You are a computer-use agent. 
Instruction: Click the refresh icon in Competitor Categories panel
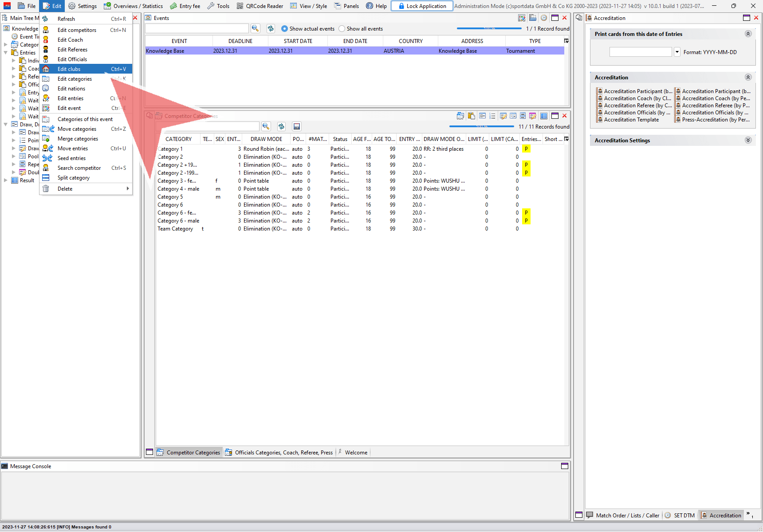click(281, 126)
